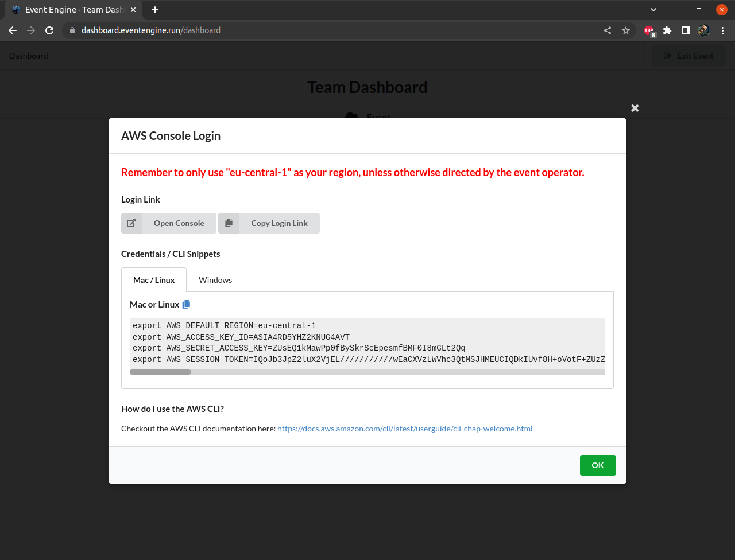Click the Copy Login Link button
Viewport: 735px width, 560px height.
pyautogui.click(x=269, y=223)
